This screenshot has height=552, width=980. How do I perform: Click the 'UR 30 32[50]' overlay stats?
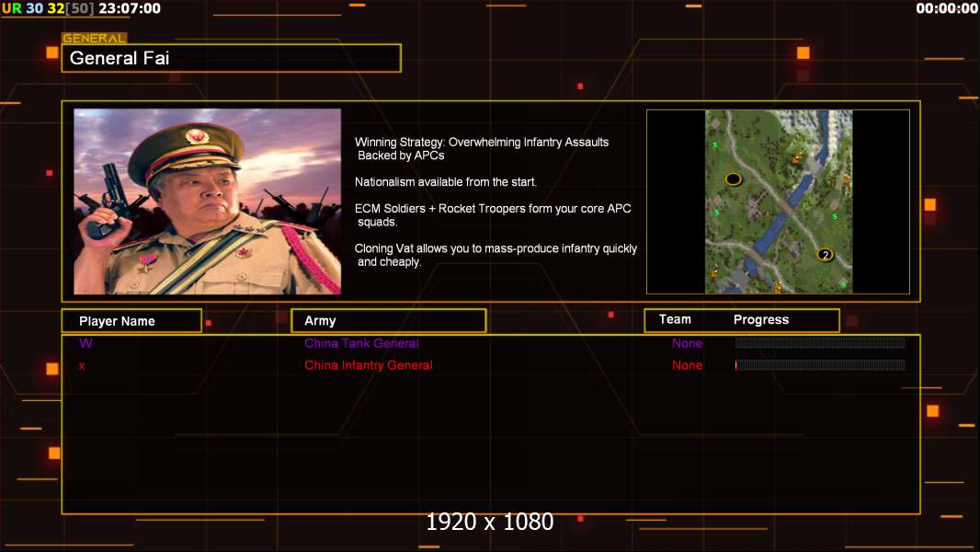[48, 8]
